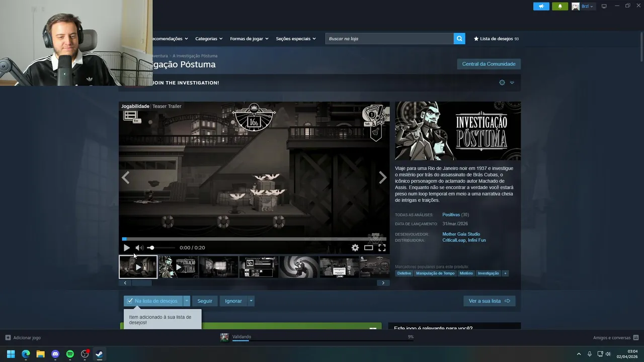Open the wishlist button dropdown arrow
Screen dimensions: 644x362
[x=187, y=301]
